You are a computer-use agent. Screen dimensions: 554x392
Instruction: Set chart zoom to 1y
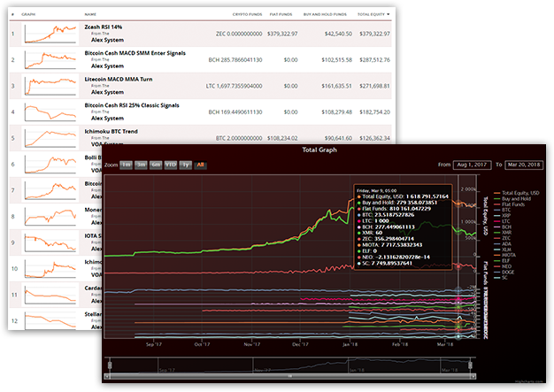click(186, 165)
